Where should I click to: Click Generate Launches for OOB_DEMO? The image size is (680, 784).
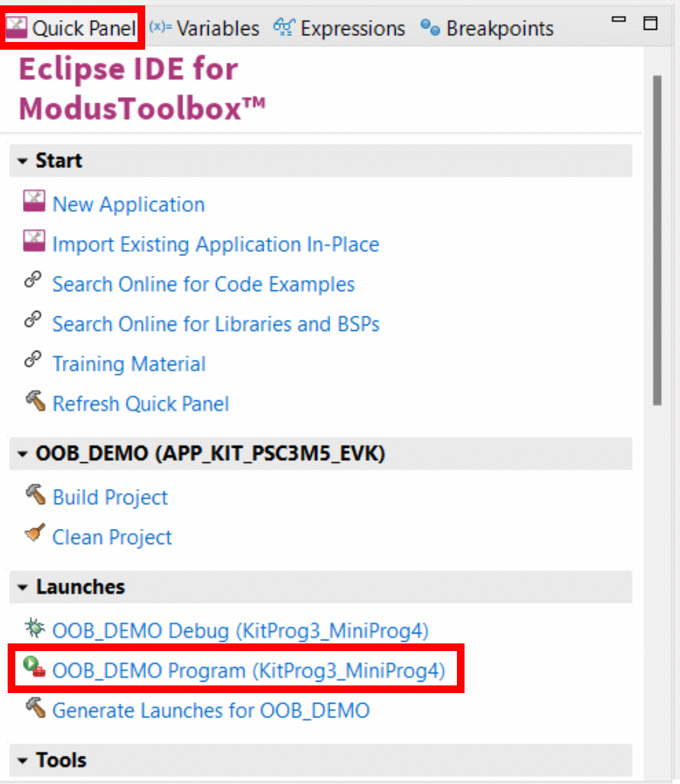pos(211,711)
